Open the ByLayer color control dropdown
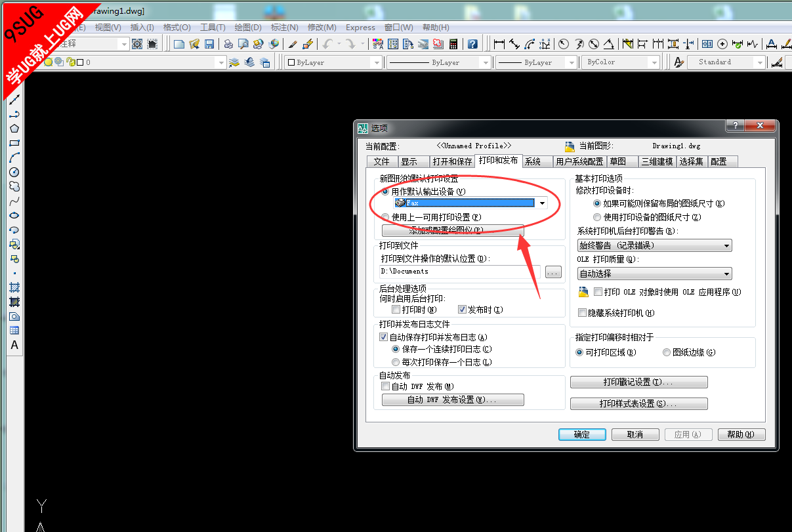 tap(376, 62)
